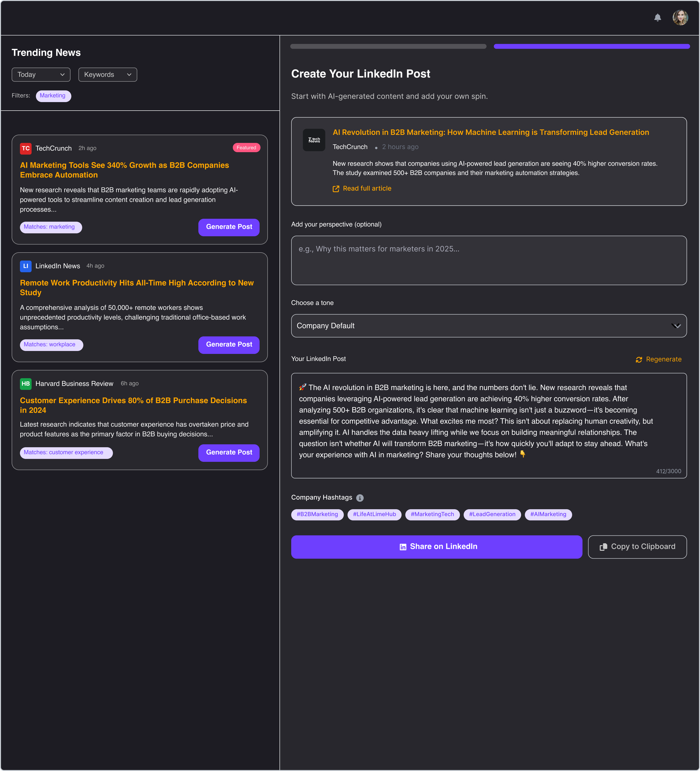The width and height of the screenshot is (700, 771).
Task: Click the Trending News heading
Action: 46,53
